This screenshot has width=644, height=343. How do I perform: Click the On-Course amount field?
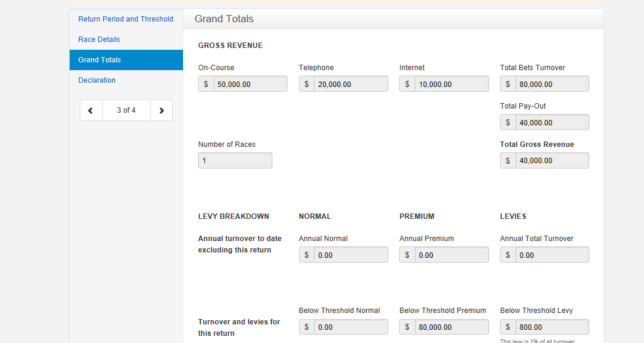(250, 84)
